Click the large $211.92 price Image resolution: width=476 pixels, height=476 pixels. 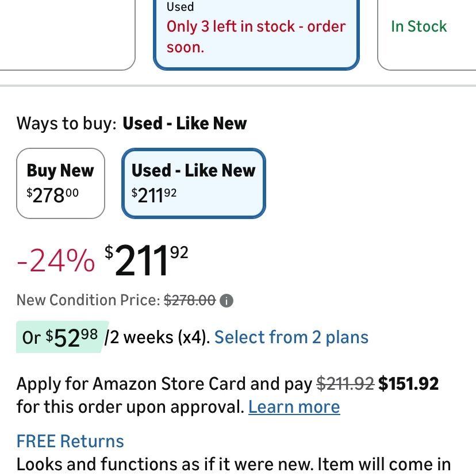(x=147, y=260)
